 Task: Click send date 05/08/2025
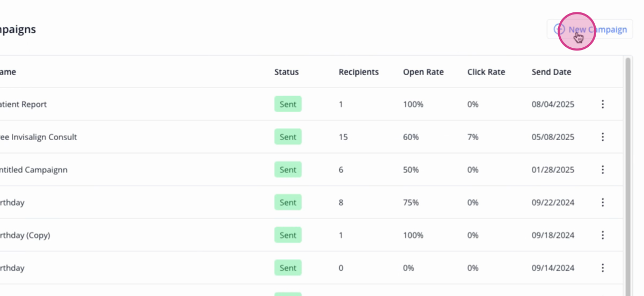tap(553, 137)
